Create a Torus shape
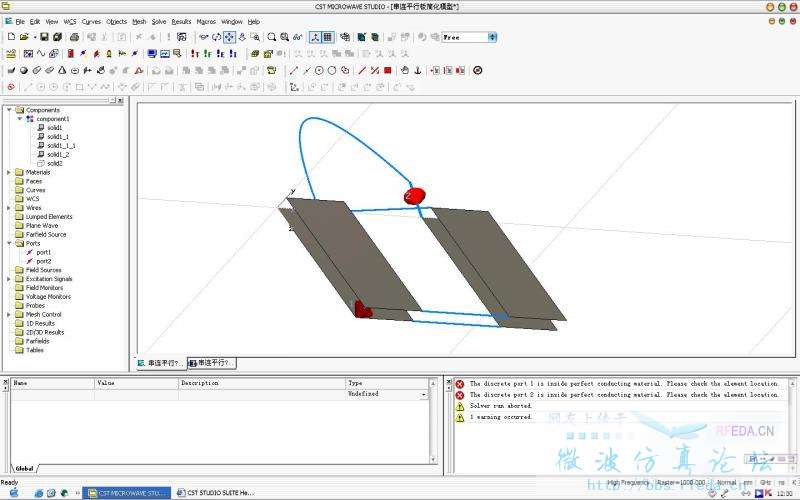Screen dimensions: 800x500 pos(75,70)
